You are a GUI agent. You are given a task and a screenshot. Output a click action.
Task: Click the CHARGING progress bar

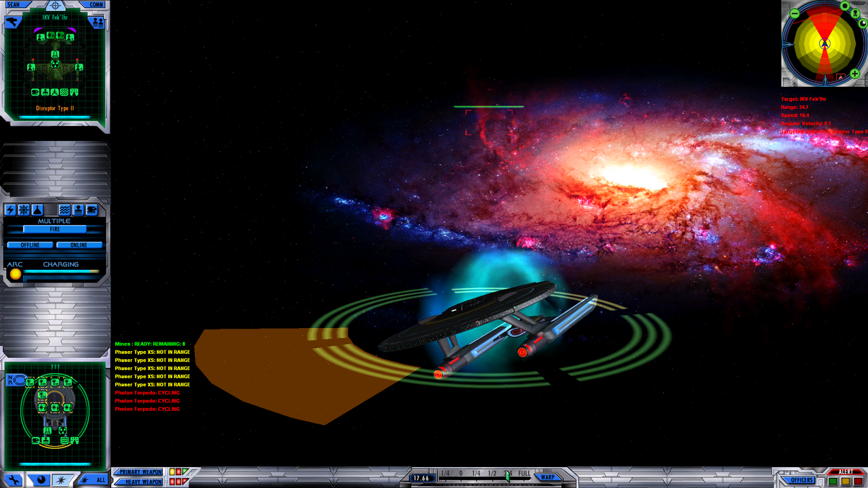point(62,272)
